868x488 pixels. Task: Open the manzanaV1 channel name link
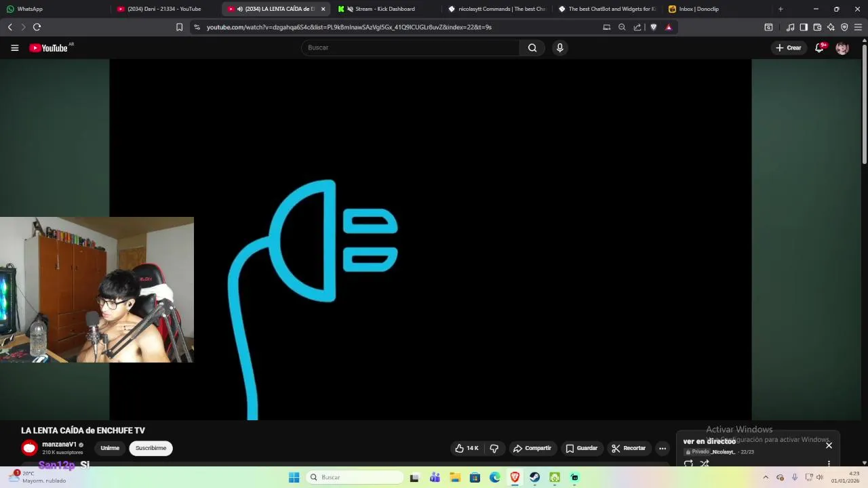(x=59, y=445)
